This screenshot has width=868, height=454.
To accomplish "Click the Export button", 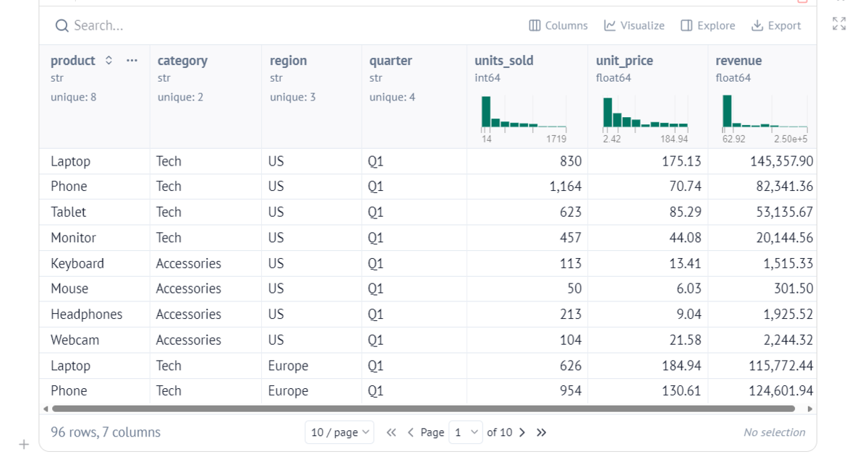I will click(x=776, y=26).
